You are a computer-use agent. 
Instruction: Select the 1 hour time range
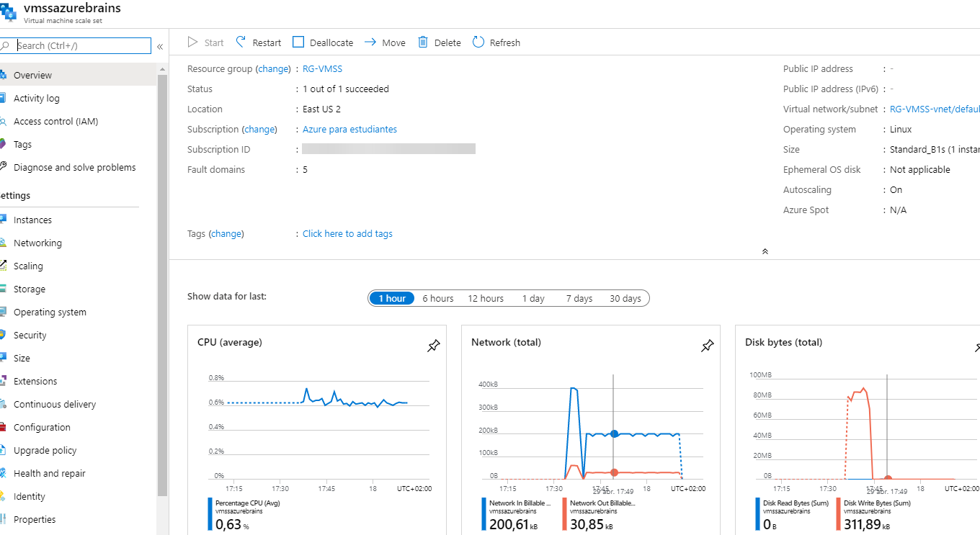392,298
